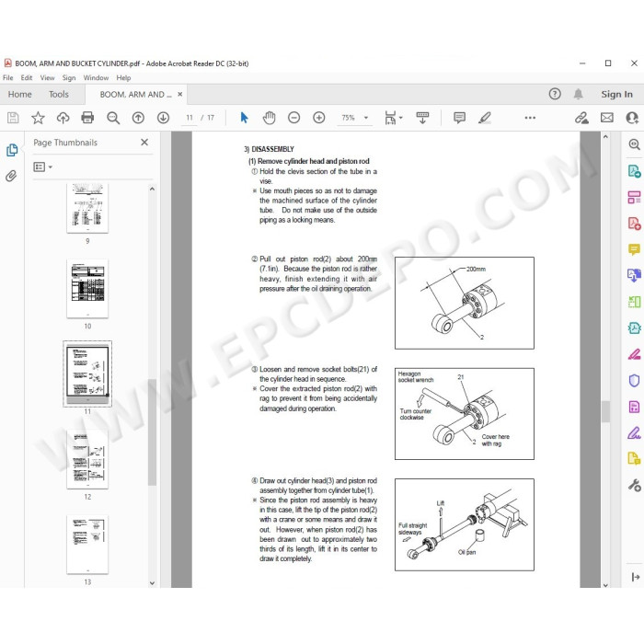Go to previous page arrow

(138, 118)
